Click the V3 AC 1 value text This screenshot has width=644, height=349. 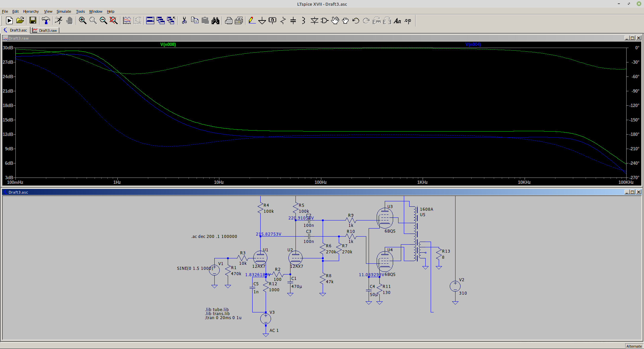click(274, 331)
